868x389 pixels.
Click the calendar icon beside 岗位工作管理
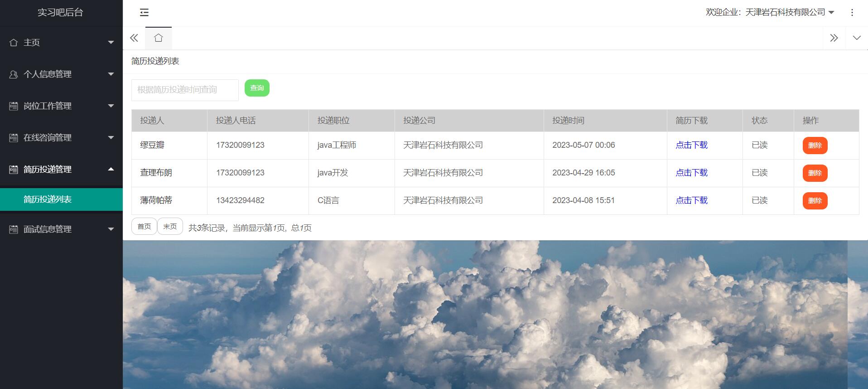[x=14, y=106]
